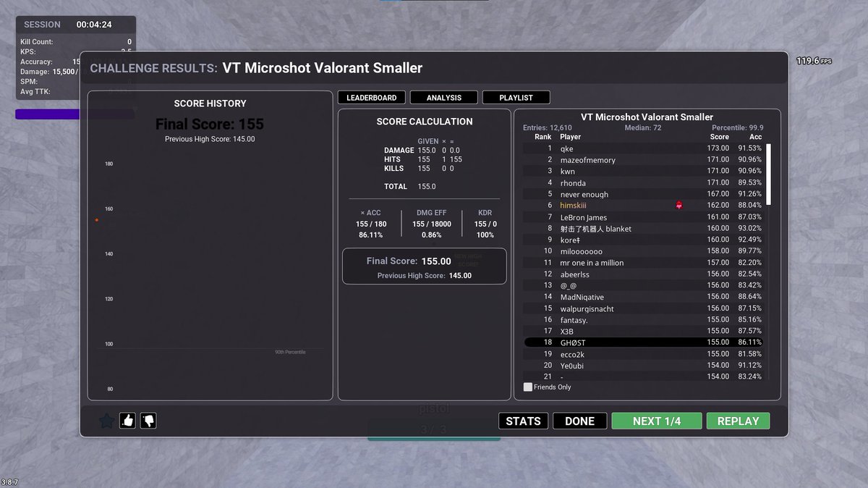Click the orange data point in score history
The width and height of the screenshot is (868, 488).
tap(96, 220)
